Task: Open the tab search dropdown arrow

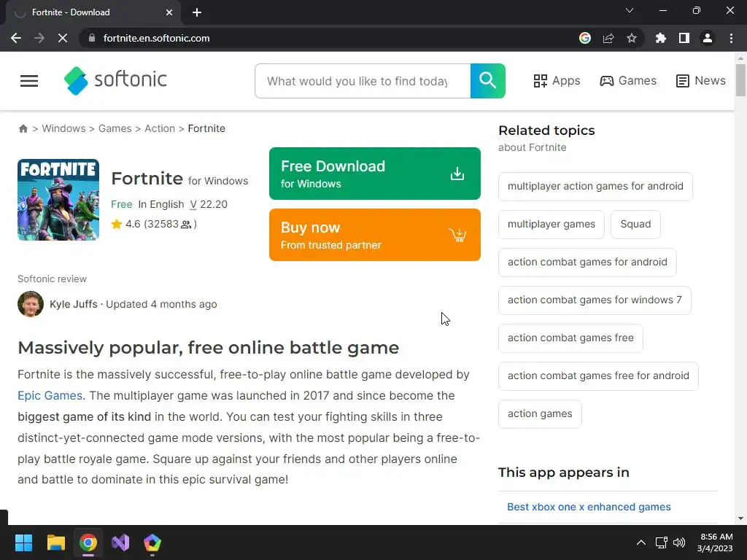Action: click(630, 10)
